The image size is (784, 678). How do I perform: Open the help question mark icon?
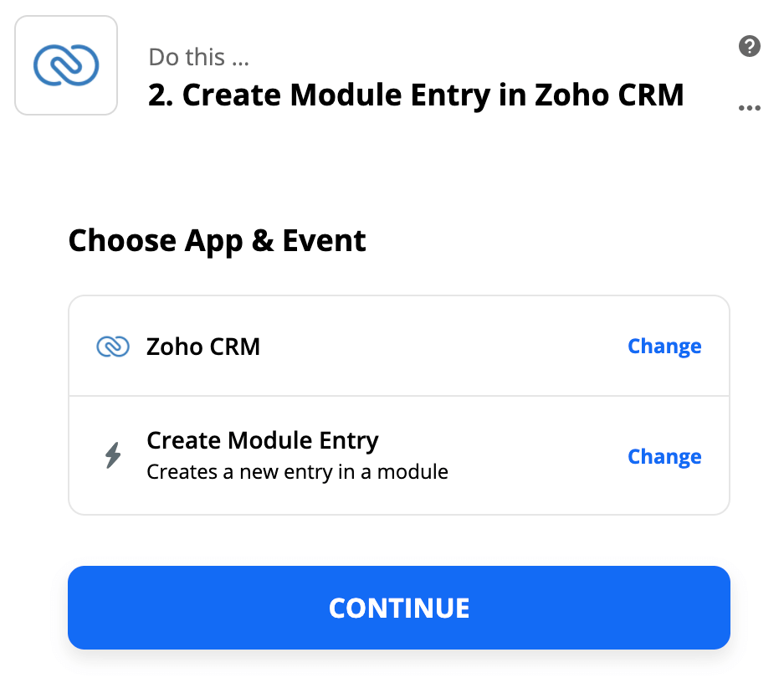749,46
